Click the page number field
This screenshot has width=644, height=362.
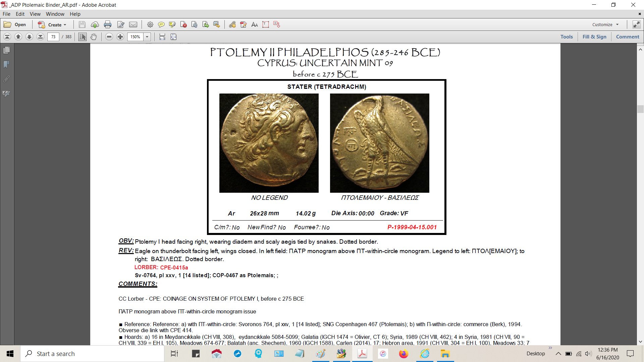tap(53, 37)
